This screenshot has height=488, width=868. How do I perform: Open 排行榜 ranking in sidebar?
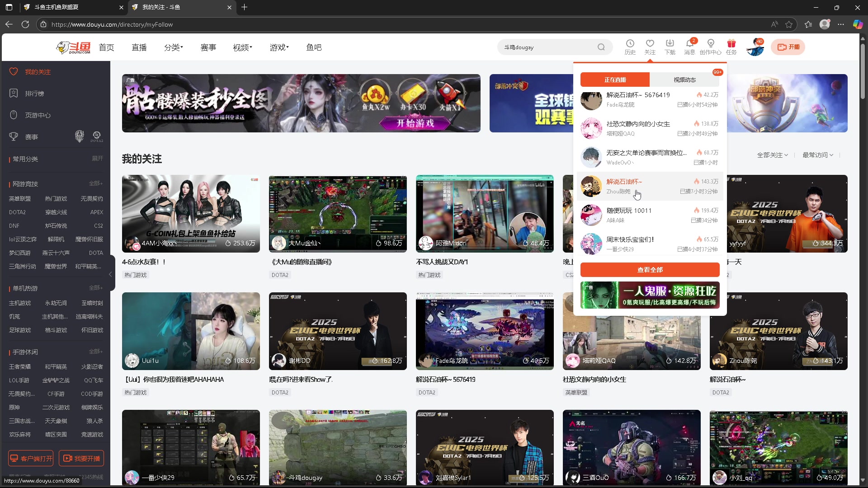tap(27, 94)
